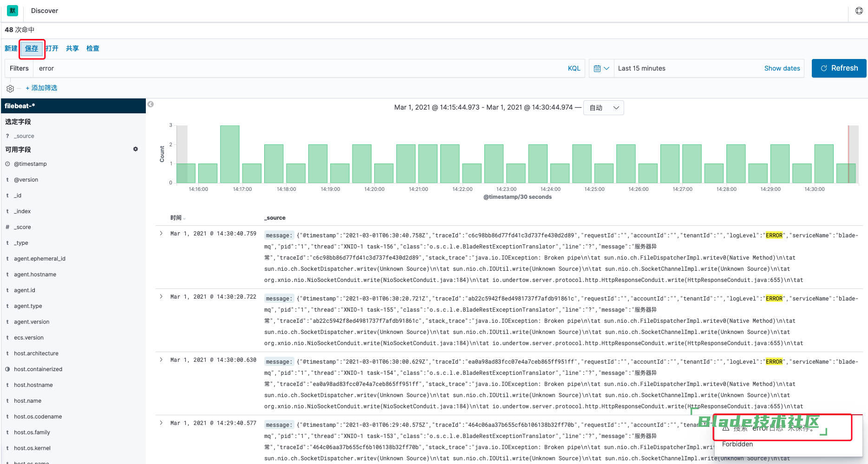Select the _type field

click(21, 243)
